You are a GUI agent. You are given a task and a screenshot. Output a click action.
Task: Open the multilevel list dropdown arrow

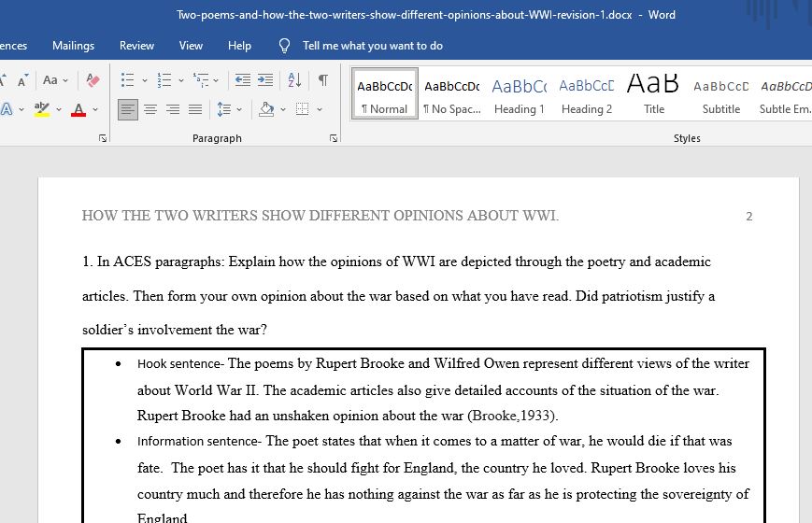pos(216,80)
